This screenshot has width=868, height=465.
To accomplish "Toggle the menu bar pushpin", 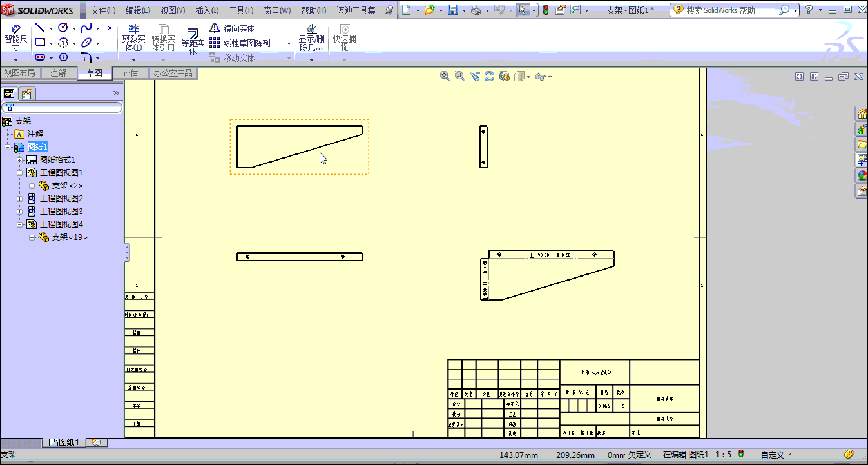I will pos(388,10).
